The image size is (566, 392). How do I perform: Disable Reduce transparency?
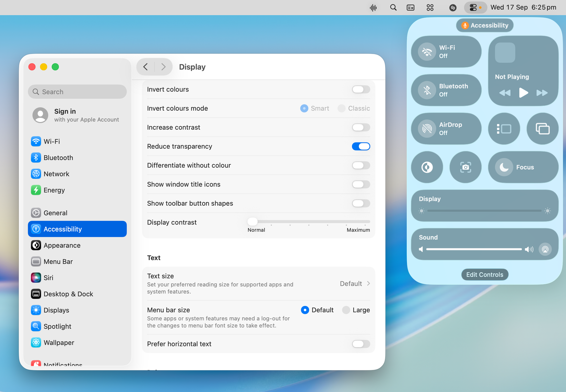361,146
